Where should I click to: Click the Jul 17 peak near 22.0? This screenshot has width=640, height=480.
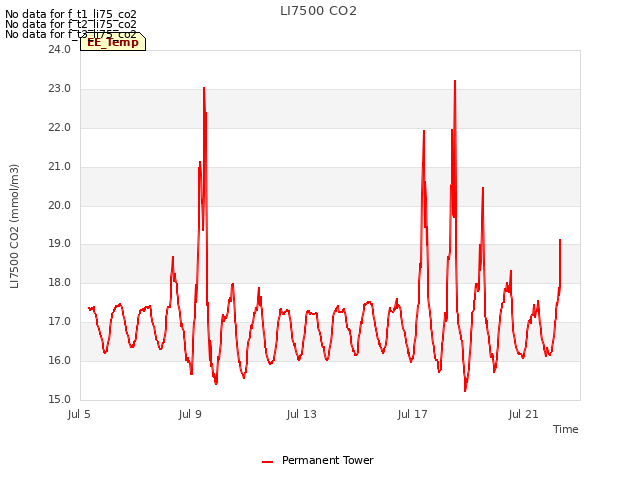tap(424, 131)
